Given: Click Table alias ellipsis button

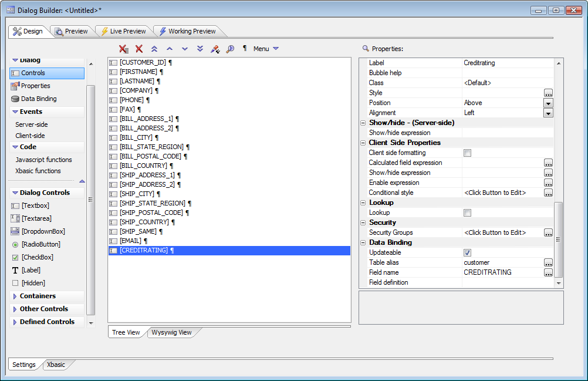Looking at the screenshot, I should click(548, 263).
